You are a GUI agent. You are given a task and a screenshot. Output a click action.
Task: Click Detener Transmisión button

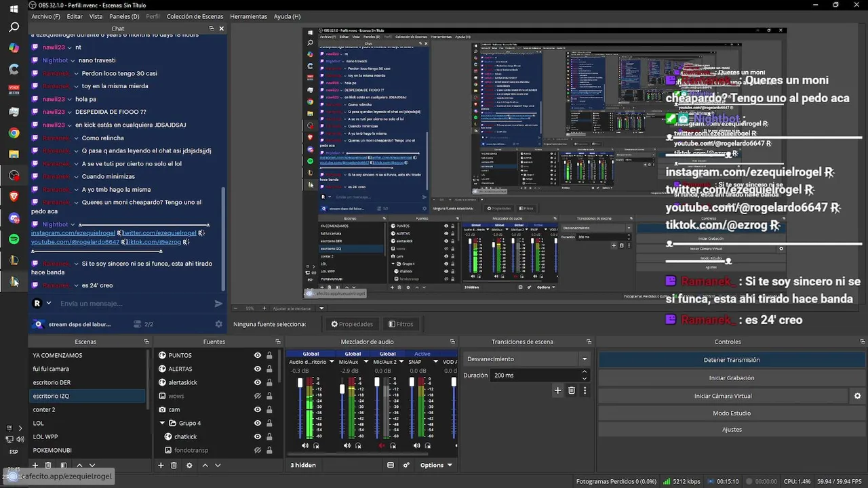coord(732,360)
